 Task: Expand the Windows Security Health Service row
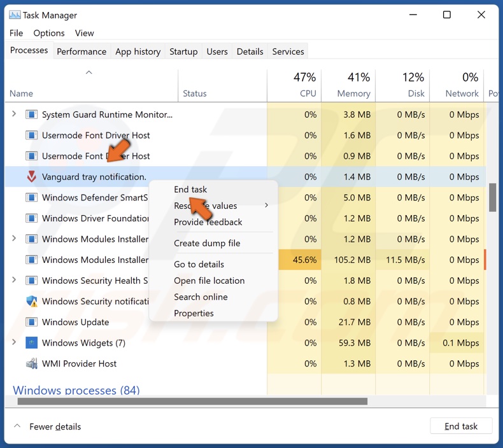click(14, 280)
